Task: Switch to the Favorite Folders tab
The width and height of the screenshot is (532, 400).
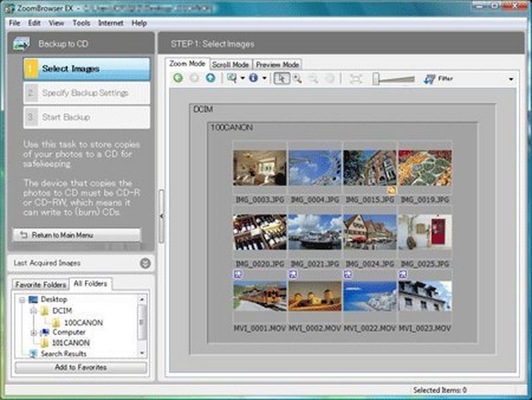Action: pyautogui.click(x=40, y=284)
